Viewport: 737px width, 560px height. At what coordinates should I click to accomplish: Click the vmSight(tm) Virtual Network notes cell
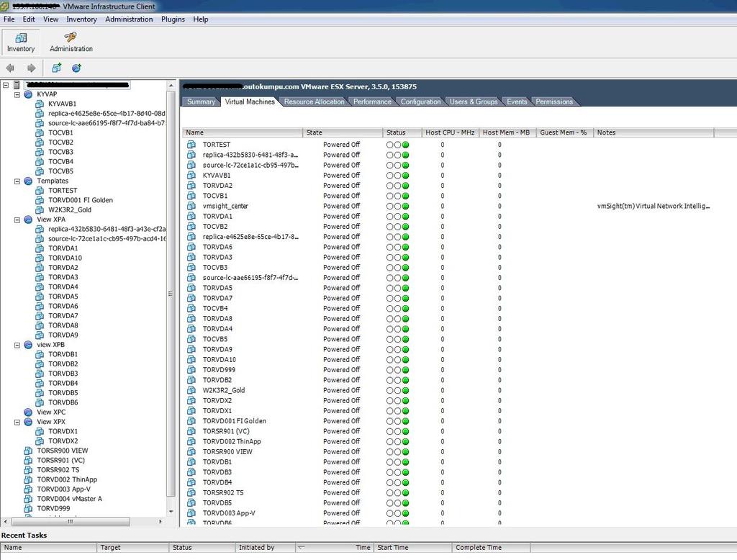click(x=653, y=206)
